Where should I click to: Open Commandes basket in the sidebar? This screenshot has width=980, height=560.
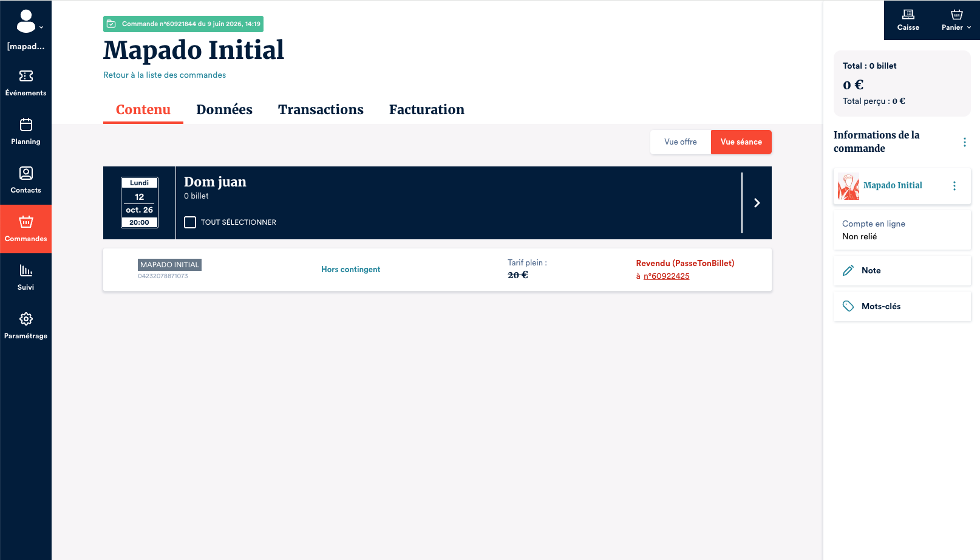26,229
